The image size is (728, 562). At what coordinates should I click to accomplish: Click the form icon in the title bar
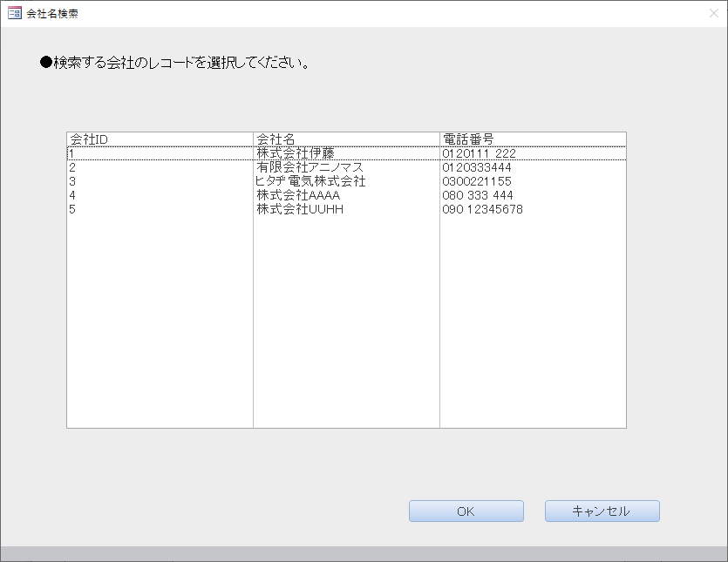coord(14,14)
